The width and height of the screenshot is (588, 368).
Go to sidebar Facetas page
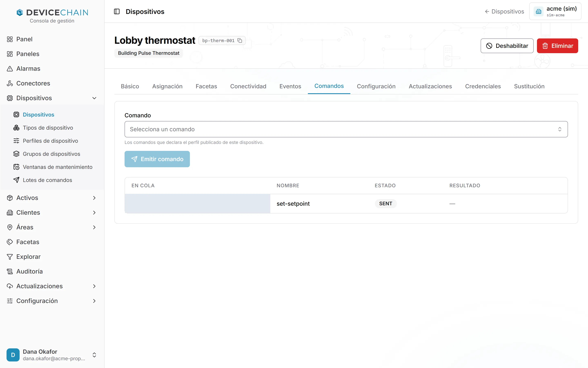click(52, 242)
